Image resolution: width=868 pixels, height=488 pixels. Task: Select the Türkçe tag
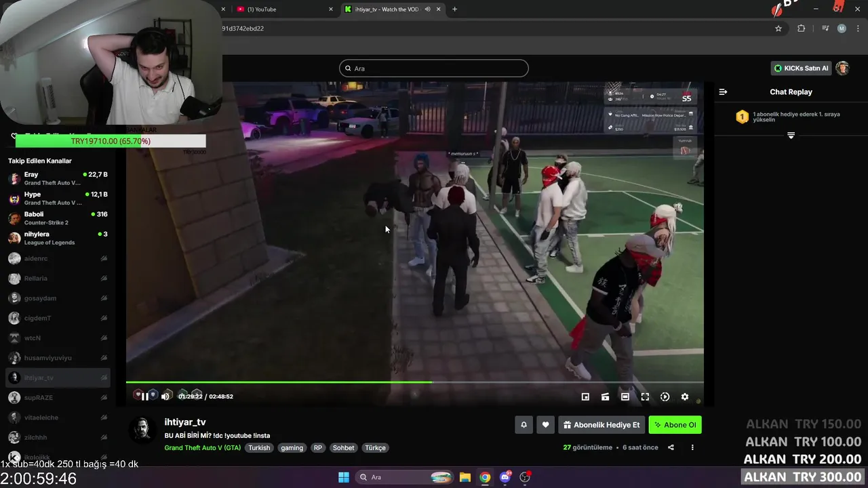click(375, 448)
